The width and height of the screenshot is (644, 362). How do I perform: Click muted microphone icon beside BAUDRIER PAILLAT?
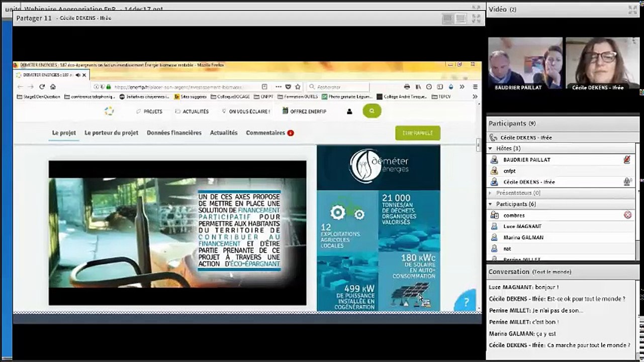(x=627, y=160)
